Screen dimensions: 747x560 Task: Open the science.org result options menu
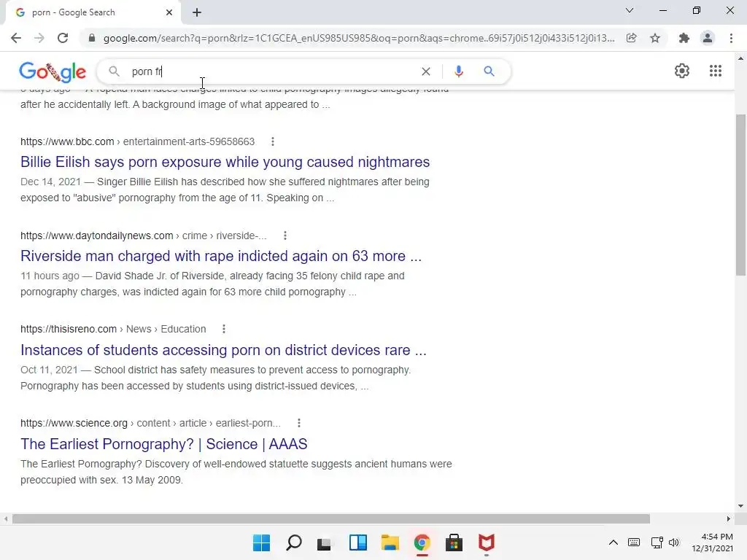pyautogui.click(x=298, y=423)
